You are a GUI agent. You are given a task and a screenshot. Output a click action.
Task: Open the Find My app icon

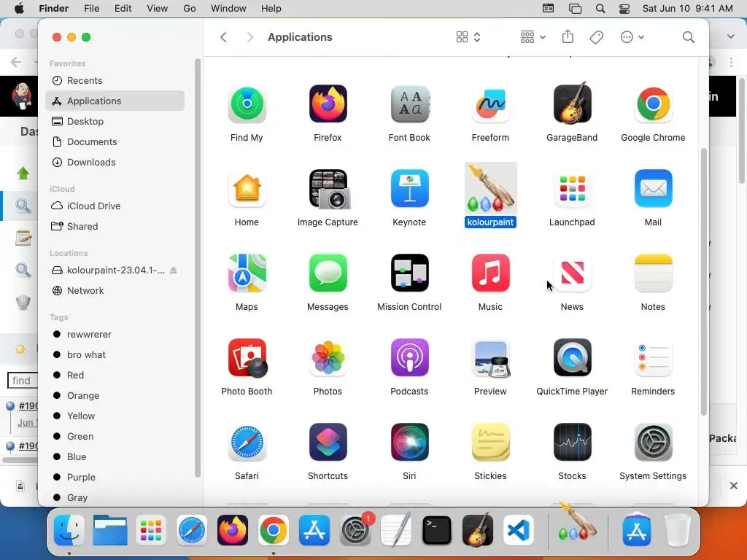pyautogui.click(x=247, y=104)
